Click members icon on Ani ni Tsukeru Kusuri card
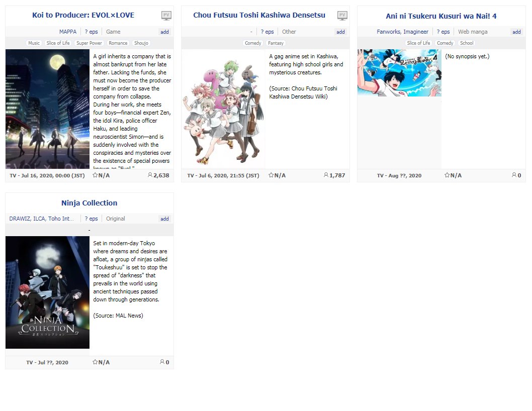The image size is (532, 411). point(514,175)
